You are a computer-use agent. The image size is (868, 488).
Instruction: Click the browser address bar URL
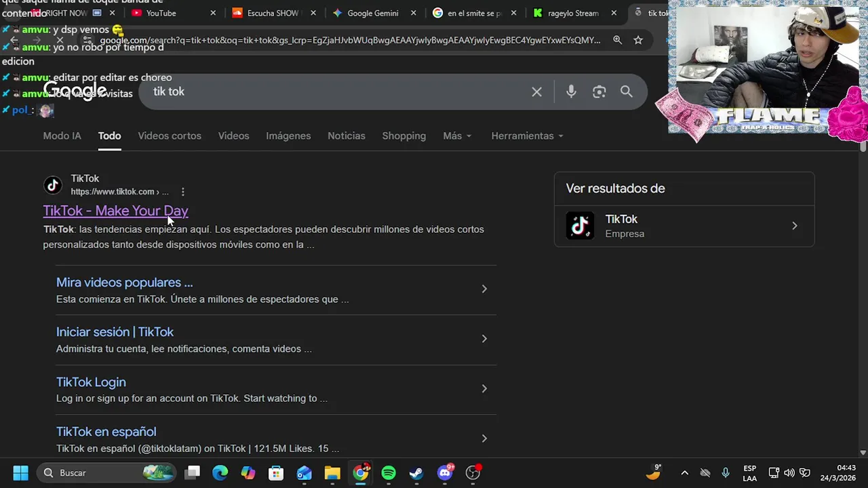click(350, 40)
